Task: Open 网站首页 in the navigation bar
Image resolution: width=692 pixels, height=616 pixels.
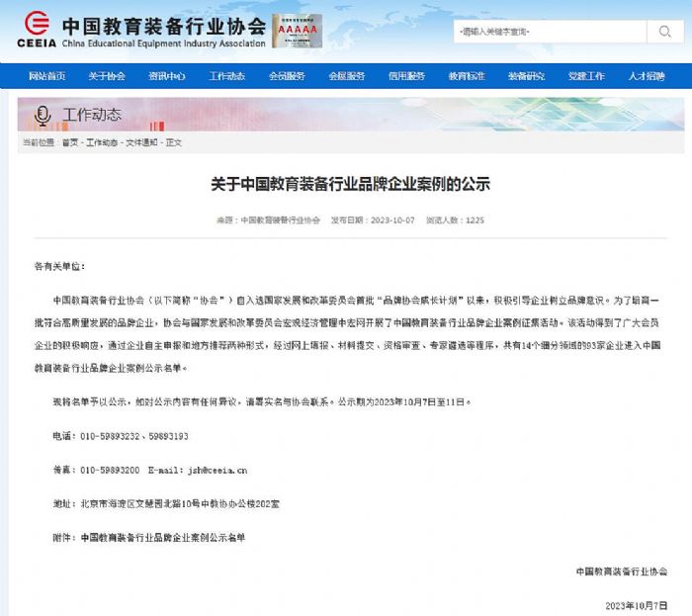Action: pyautogui.click(x=46, y=76)
